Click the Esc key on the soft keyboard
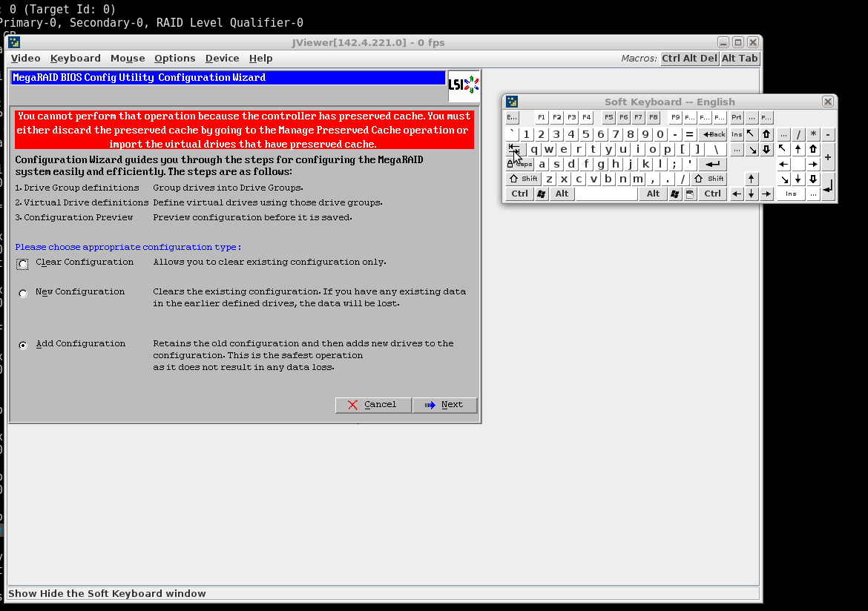Image resolution: width=868 pixels, height=611 pixels. tap(512, 117)
